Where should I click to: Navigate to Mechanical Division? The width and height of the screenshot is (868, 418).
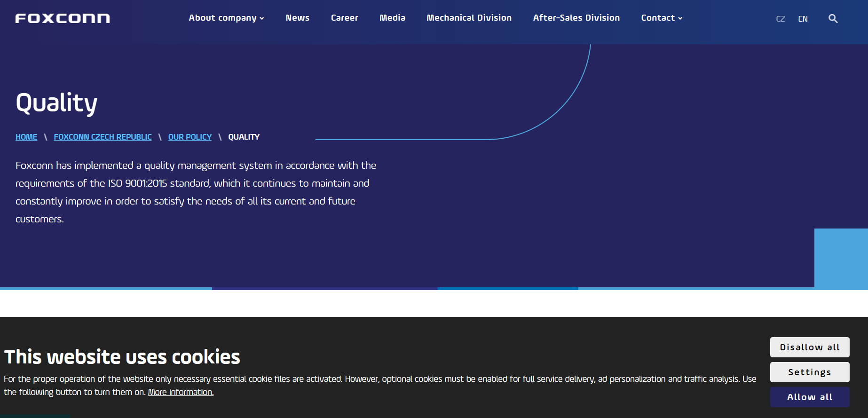469,18
